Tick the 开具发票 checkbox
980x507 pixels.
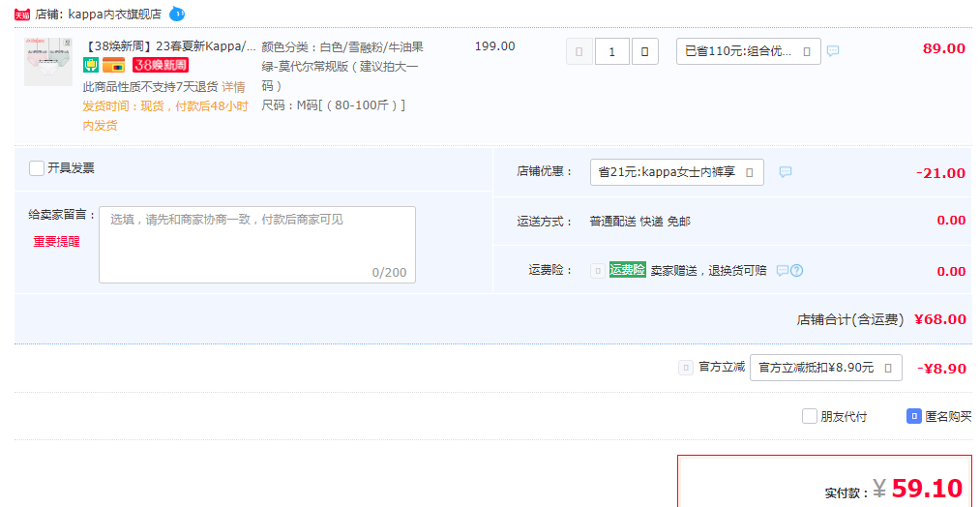point(37,168)
